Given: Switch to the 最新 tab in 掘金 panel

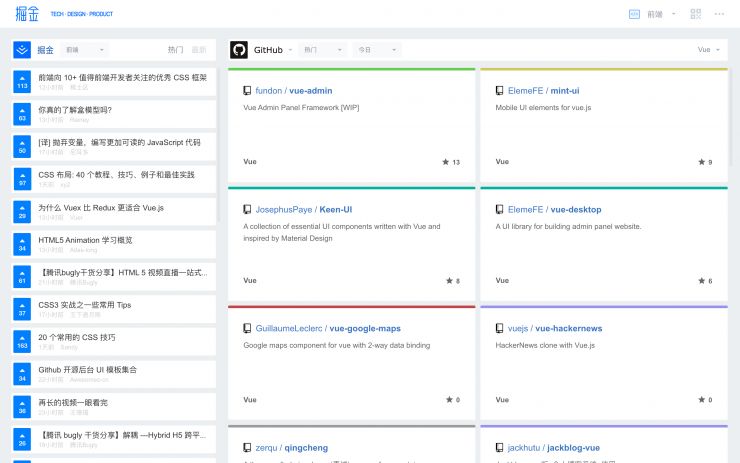Looking at the screenshot, I should [x=199, y=50].
